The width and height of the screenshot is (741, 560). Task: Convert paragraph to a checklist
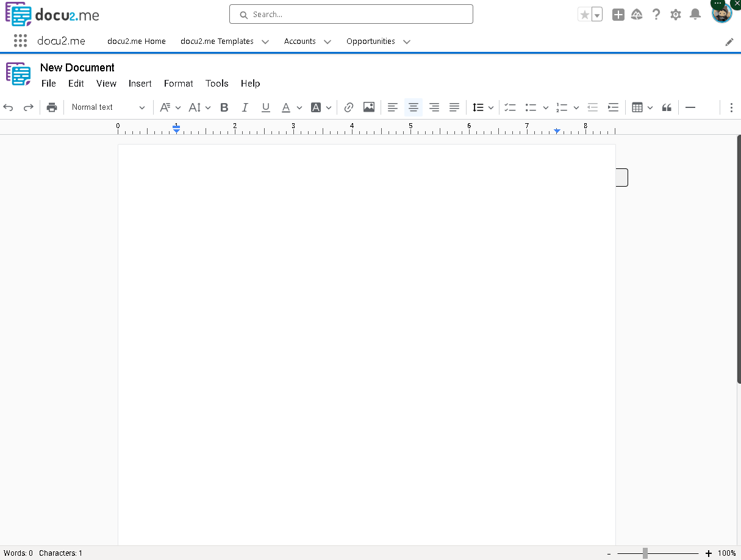pyautogui.click(x=510, y=107)
